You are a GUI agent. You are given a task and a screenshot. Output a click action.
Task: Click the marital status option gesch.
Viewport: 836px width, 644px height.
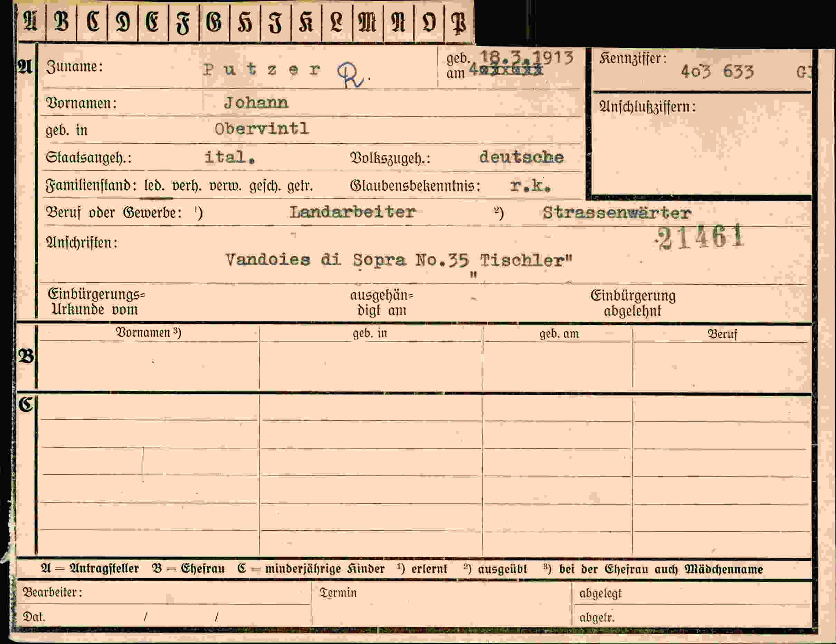[265, 187]
